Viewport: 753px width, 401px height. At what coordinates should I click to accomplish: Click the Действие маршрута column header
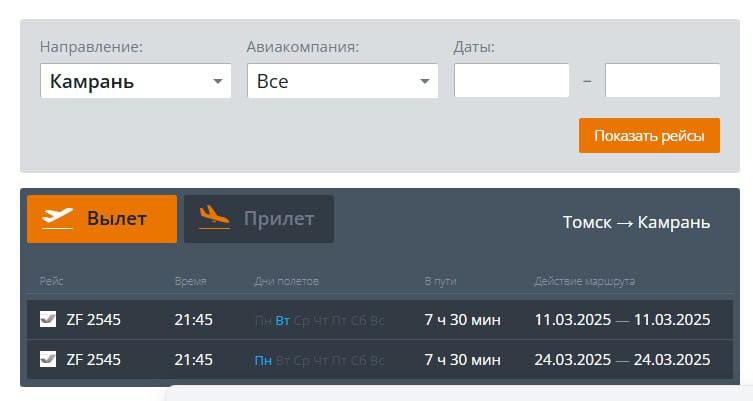(x=584, y=281)
